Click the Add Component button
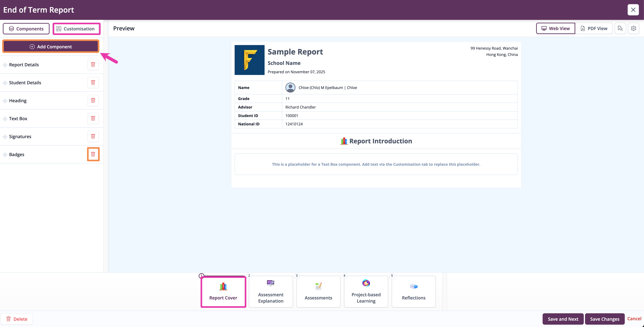Viewport: 644px width, 327px height. click(50, 46)
